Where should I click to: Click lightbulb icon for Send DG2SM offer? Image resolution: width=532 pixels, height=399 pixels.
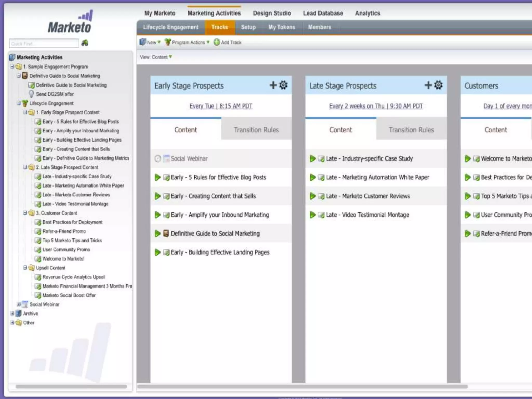[x=31, y=94]
